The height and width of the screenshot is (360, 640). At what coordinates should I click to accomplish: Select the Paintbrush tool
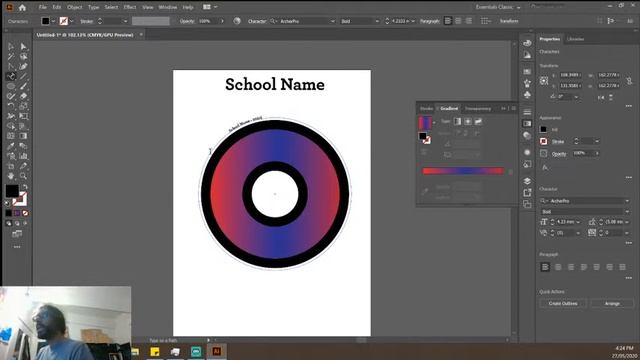point(23,86)
